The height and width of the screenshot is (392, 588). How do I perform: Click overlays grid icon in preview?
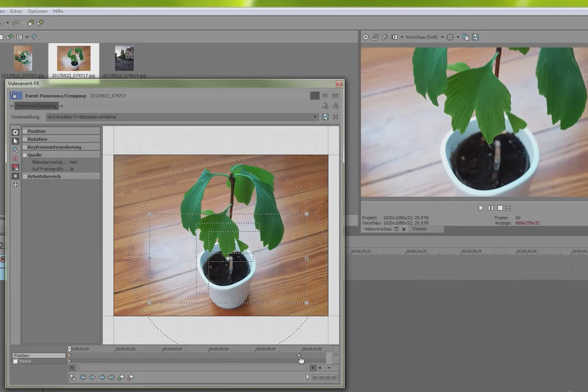click(451, 37)
